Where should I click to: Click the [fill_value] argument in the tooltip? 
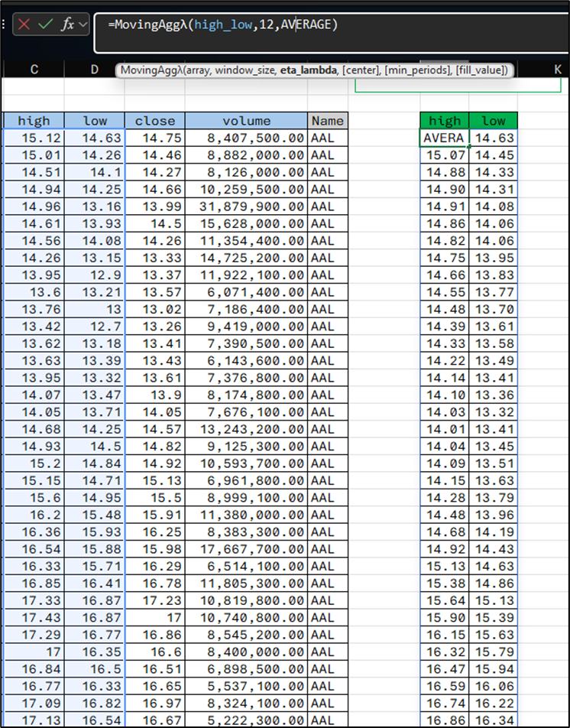point(480,70)
